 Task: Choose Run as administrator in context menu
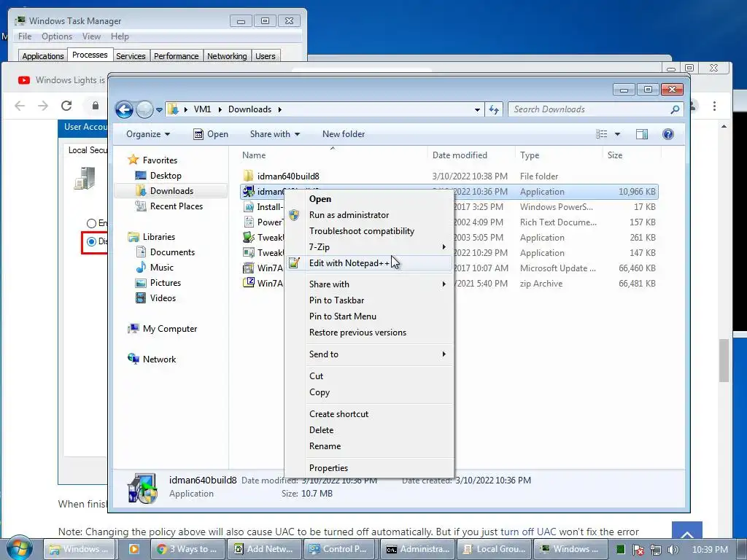pos(368,215)
